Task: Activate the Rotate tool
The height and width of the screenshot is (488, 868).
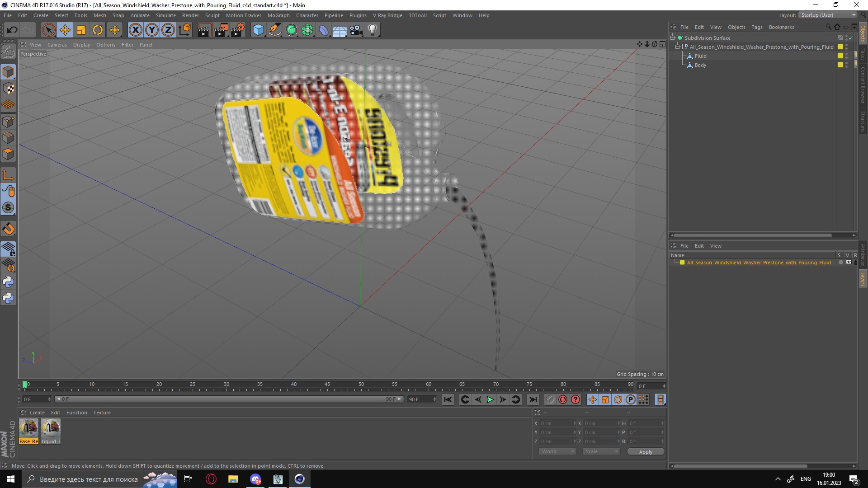Action: click(98, 30)
